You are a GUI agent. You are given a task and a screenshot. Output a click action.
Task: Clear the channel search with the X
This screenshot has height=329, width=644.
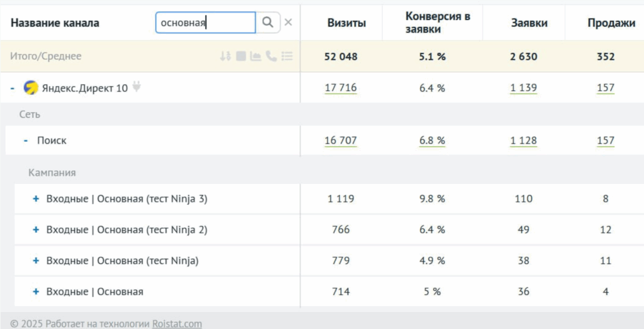click(x=288, y=22)
